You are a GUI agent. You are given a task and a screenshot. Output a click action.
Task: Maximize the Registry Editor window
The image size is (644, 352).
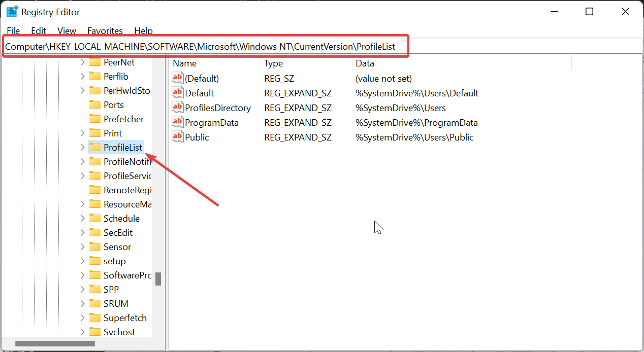click(589, 12)
